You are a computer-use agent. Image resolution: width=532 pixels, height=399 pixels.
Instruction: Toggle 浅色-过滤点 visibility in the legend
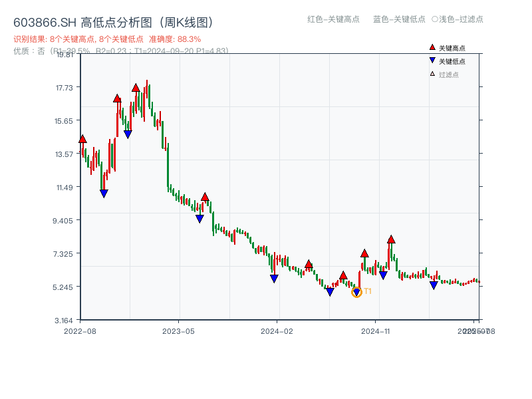459,19
